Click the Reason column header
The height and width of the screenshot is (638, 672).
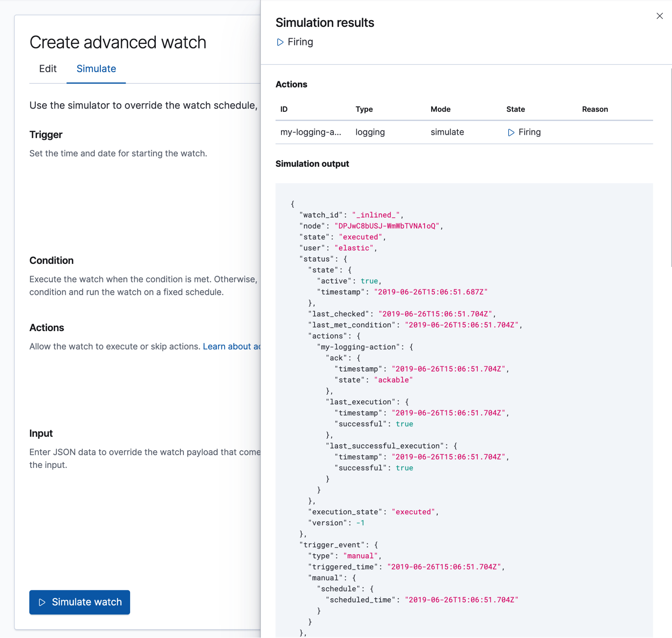tap(594, 109)
